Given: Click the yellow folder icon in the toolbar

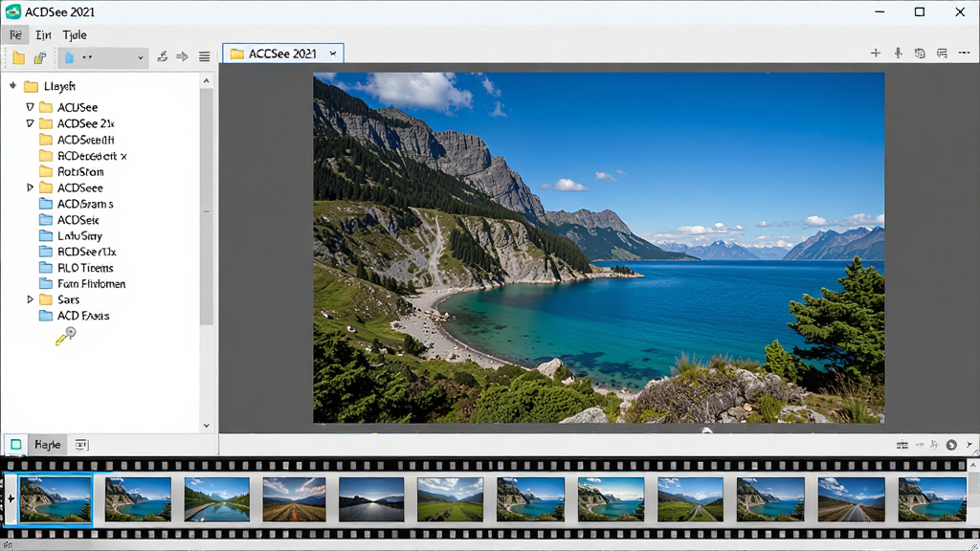Looking at the screenshot, I should point(18,57).
